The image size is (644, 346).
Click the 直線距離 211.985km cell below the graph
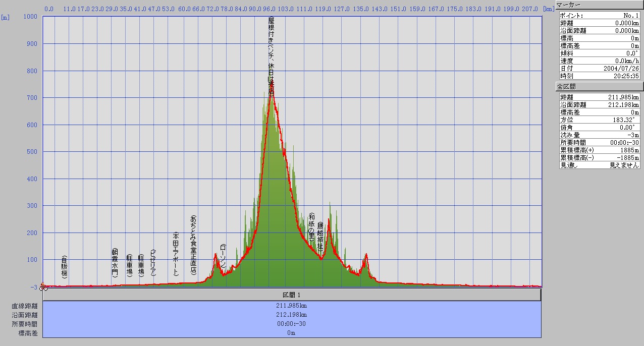point(292,306)
